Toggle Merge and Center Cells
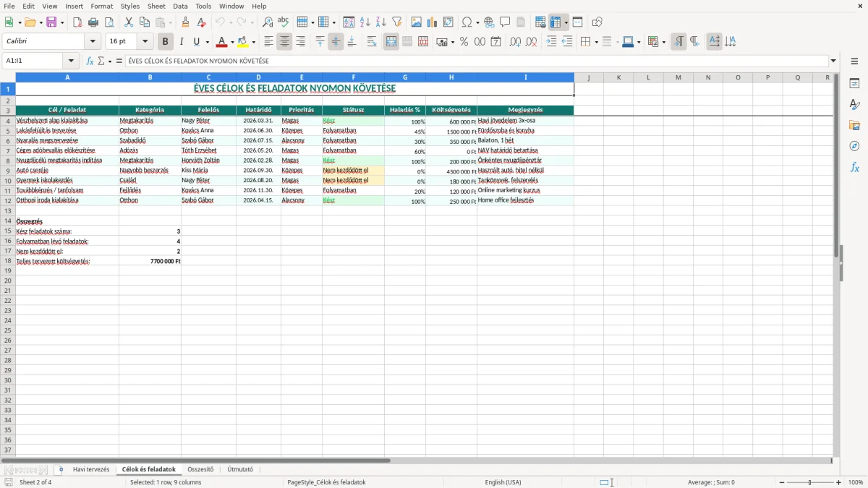 tap(391, 42)
